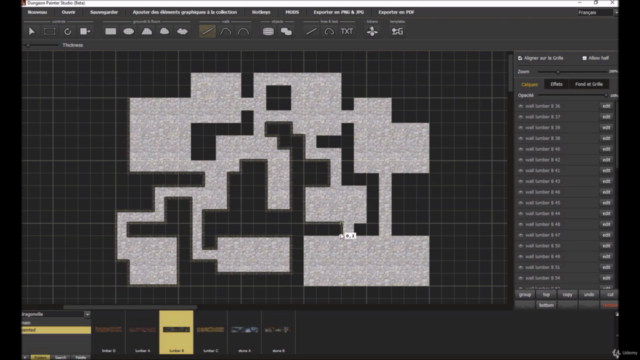This screenshot has width=640, height=360.
Task: Pick the dome-shaped floor tool
Action: [164, 31]
